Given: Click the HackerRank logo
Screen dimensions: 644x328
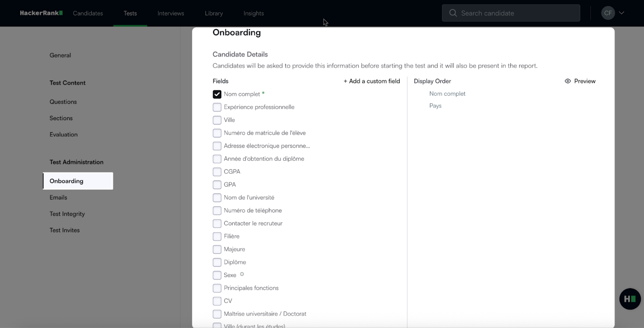Looking at the screenshot, I should tap(41, 13).
